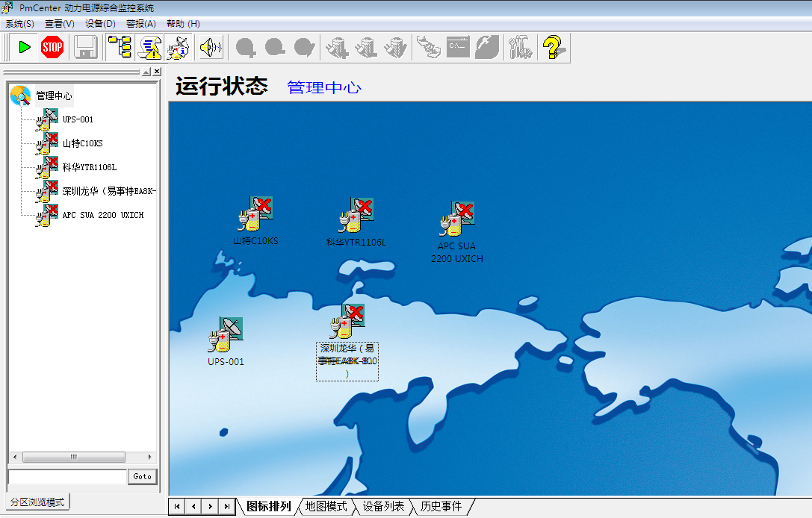Switch to the 设备列表 tab
Viewport: 812px width, 518px height.
(x=384, y=506)
